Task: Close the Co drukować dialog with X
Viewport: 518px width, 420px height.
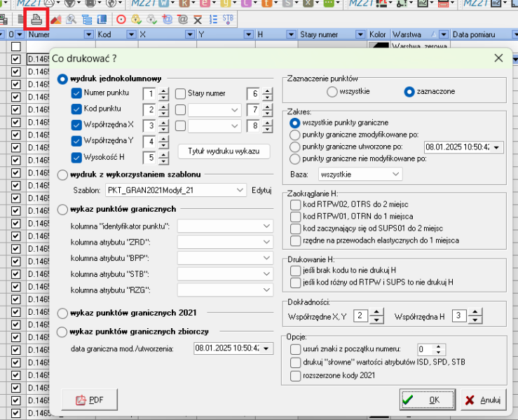Action: 498,58
